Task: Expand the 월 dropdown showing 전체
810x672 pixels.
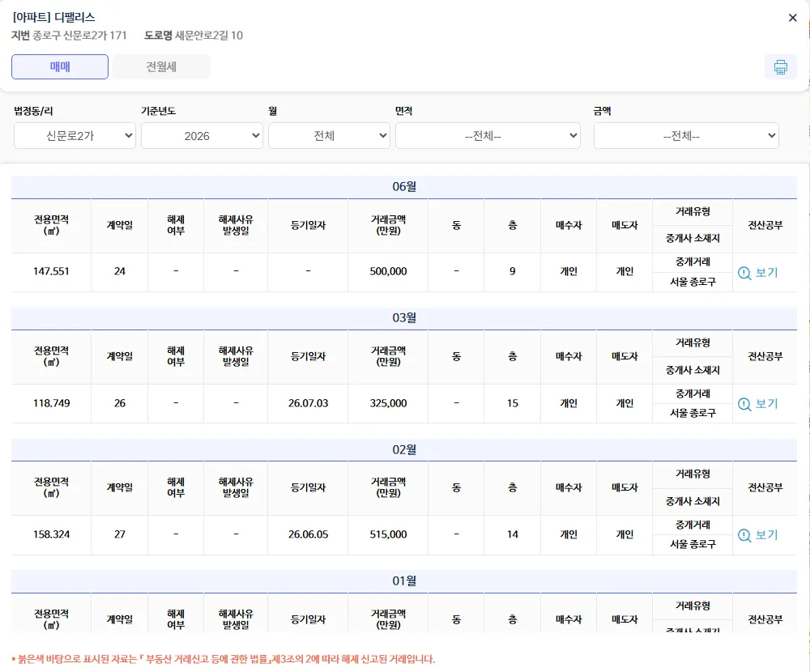Action: point(329,136)
